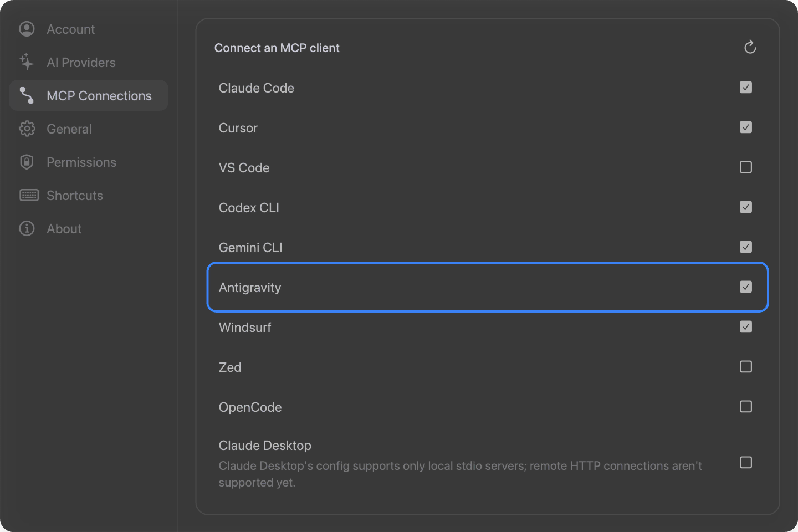This screenshot has height=532, width=798.
Task: Select MCP Connections in sidebar
Action: point(89,95)
